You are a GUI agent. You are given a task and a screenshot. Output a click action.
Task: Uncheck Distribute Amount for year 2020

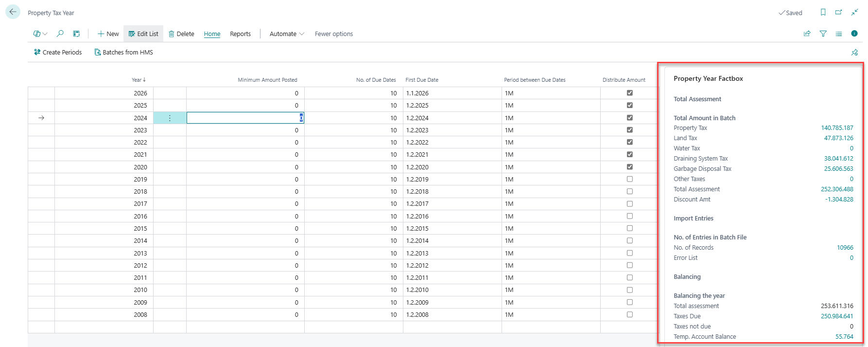(x=630, y=167)
